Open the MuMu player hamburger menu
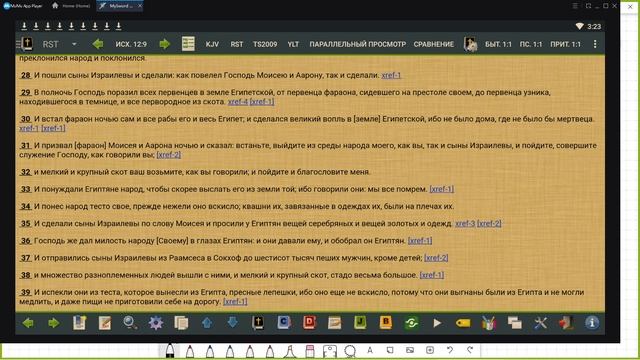640x360 pixels. click(x=575, y=6)
